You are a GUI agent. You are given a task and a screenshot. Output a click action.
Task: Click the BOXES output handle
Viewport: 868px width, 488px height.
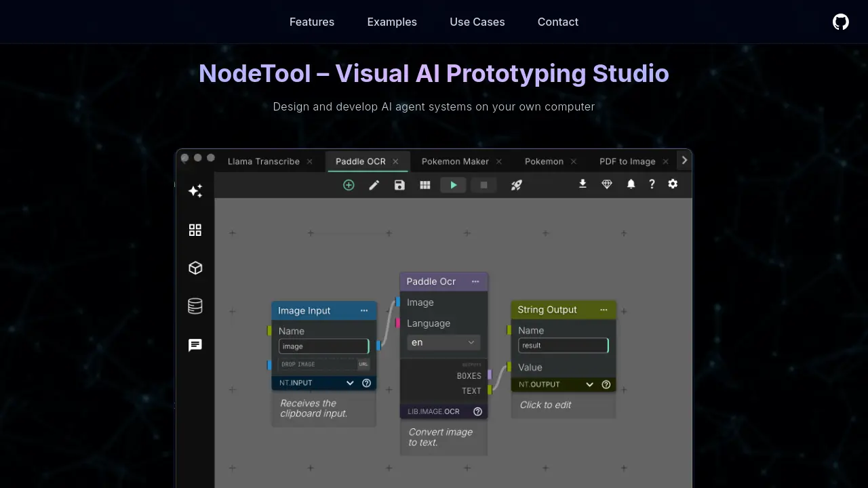(490, 375)
